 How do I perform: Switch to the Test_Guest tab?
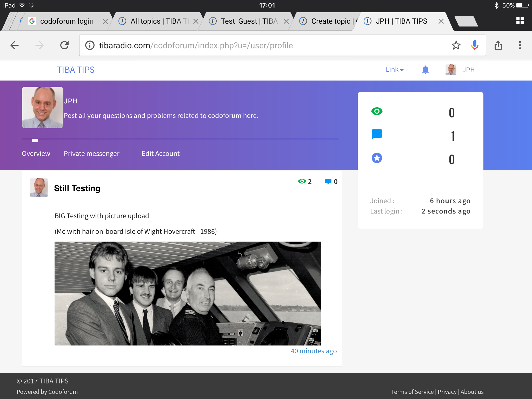pyautogui.click(x=245, y=21)
